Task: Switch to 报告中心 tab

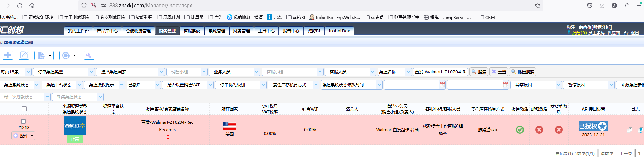Action: click(x=291, y=31)
